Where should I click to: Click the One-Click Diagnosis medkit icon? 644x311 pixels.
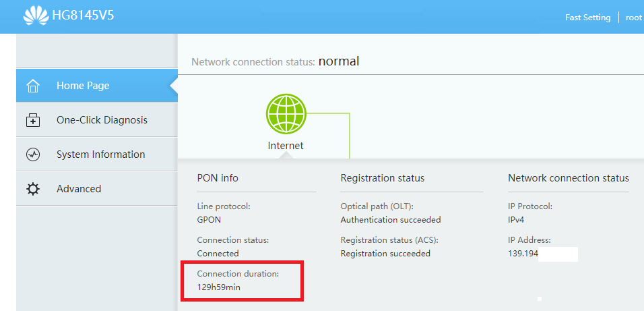32,121
